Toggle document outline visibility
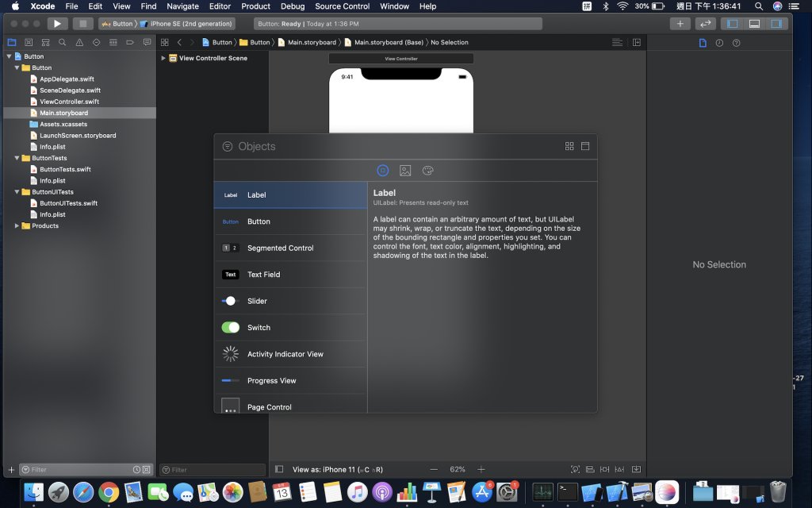This screenshot has height=508, width=812. pyautogui.click(x=279, y=469)
